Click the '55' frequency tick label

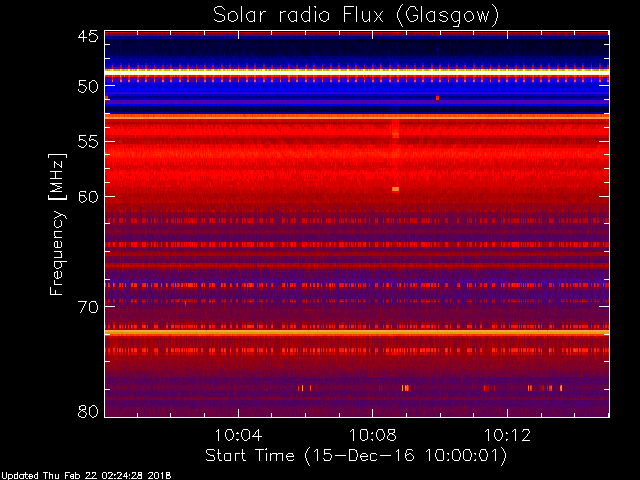[88, 142]
